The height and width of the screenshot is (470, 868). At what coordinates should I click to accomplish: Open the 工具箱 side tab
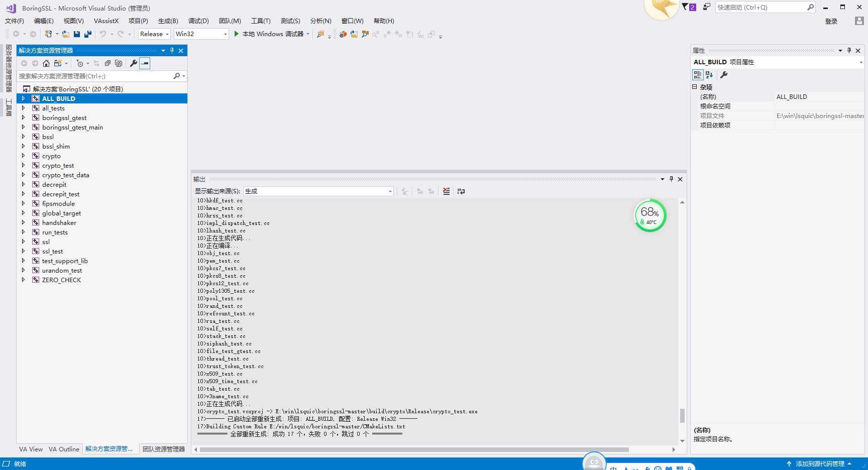coord(9,108)
